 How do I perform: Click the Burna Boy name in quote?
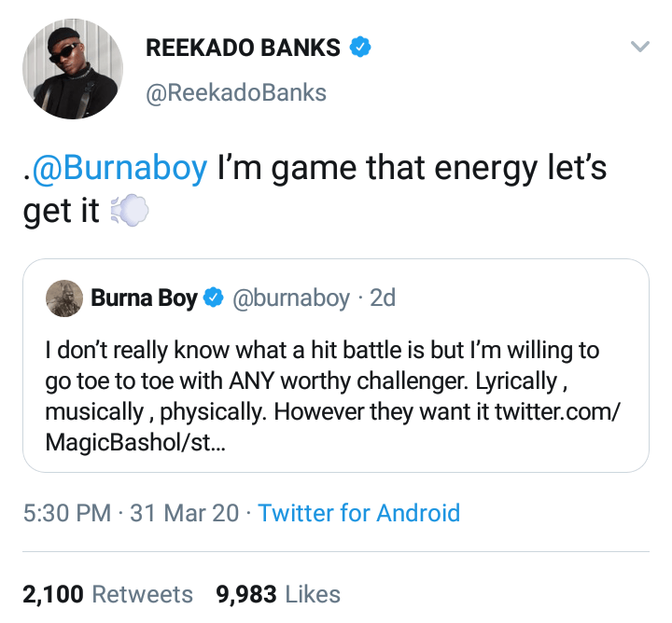(144, 298)
